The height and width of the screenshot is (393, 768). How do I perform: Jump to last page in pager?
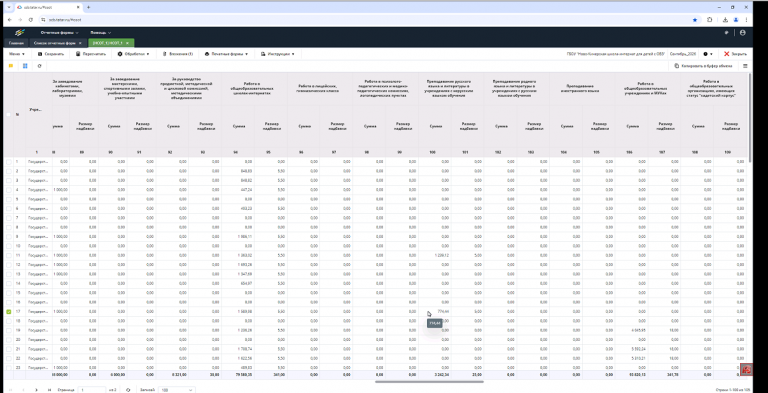49,390
